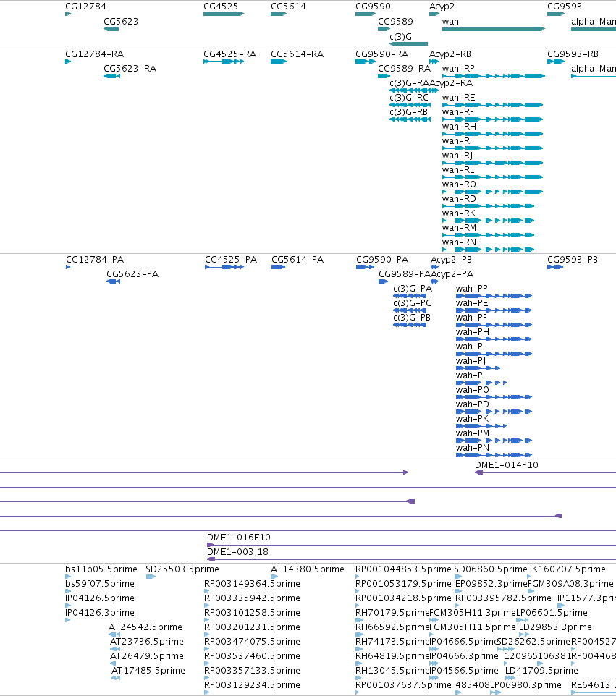
Task: Select the c(3)G-PA protein label
Action: pyautogui.click(x=413, y=289)
